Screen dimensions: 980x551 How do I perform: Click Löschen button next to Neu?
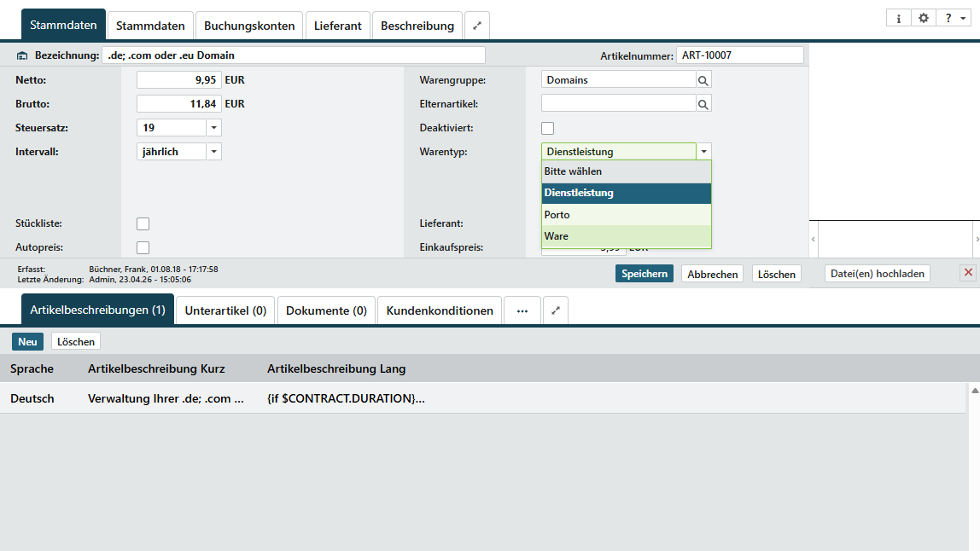coord(76,342)
